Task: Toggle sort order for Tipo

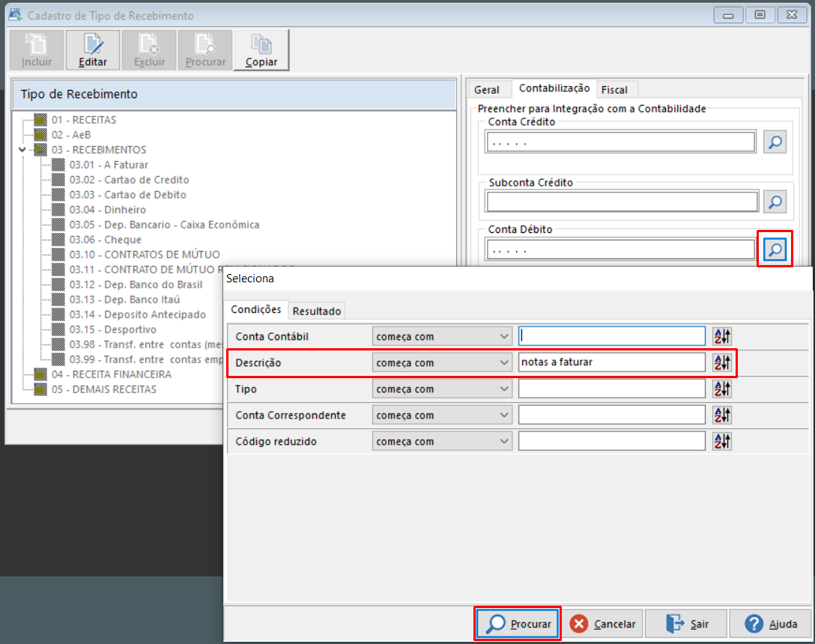Action: pos(722,389)
